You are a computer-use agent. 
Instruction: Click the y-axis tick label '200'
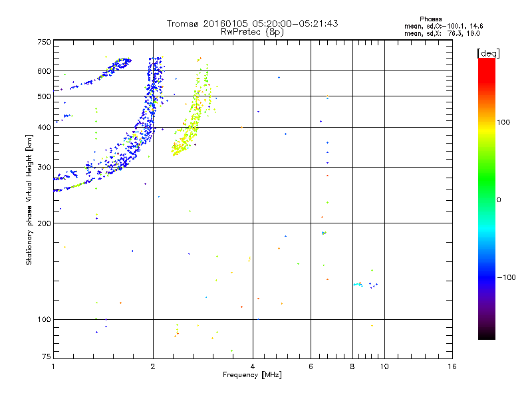pos(44,223)
